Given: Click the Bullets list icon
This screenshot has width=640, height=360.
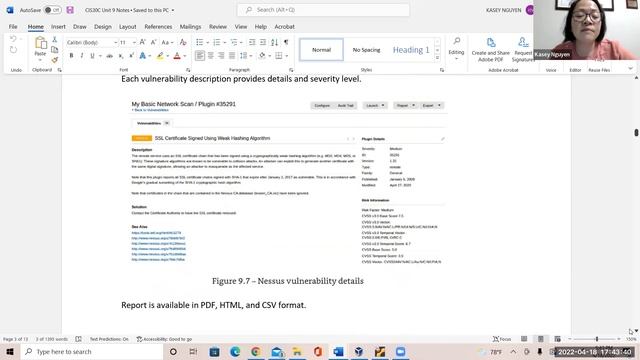Looking at the screenshot, I should click(200, 42).
